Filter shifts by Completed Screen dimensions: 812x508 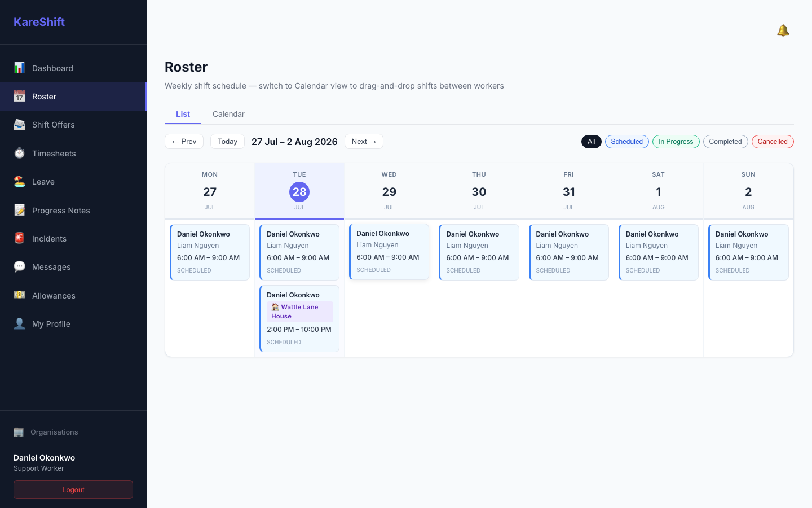click(725, 142)
